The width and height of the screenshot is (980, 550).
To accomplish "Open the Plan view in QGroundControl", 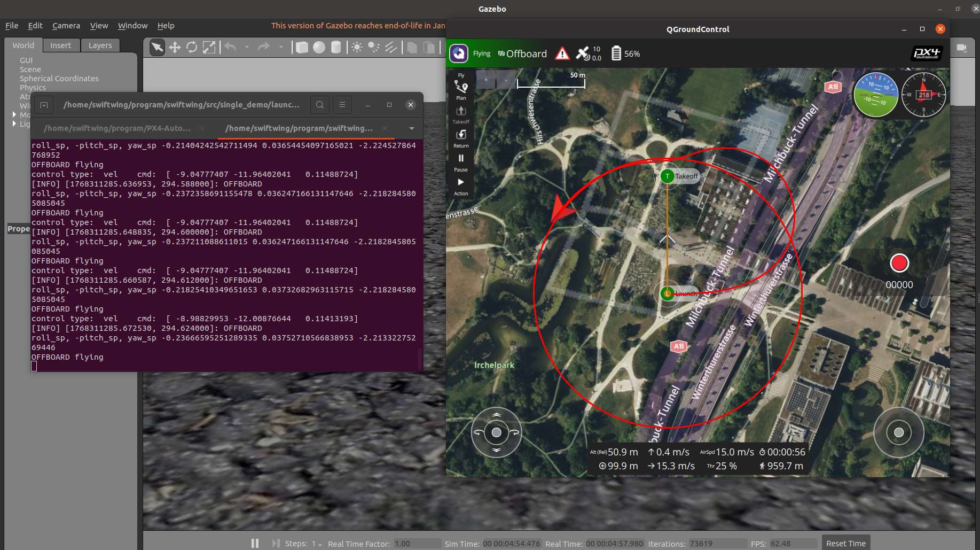I will point(461,90).
